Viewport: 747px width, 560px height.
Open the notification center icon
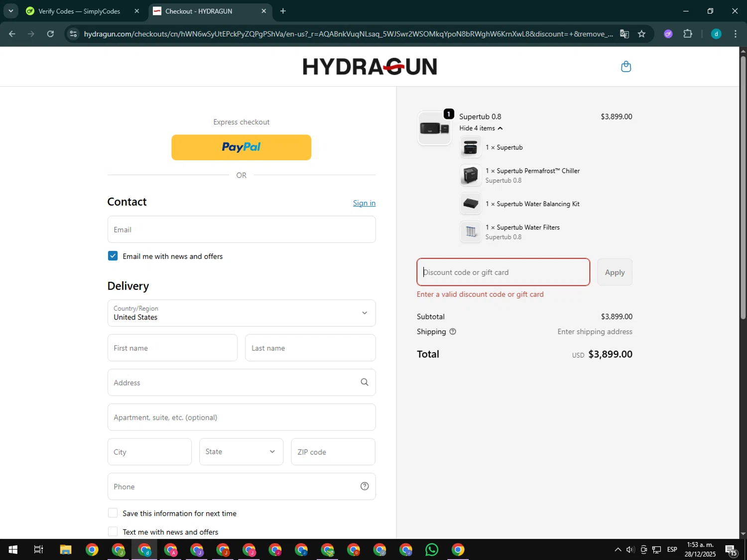point(731,550)
